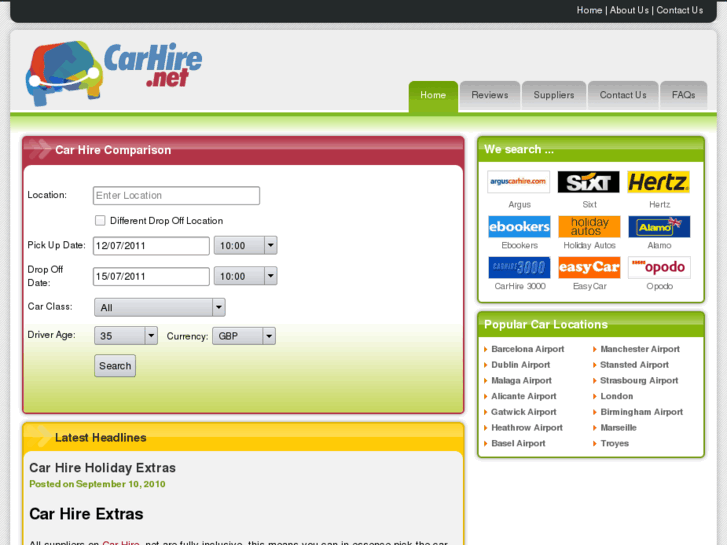Image resolution: width=727 pixels, height=545 pixels.
Task: Open the Argus car hire logo
Action: coord(519,182)
